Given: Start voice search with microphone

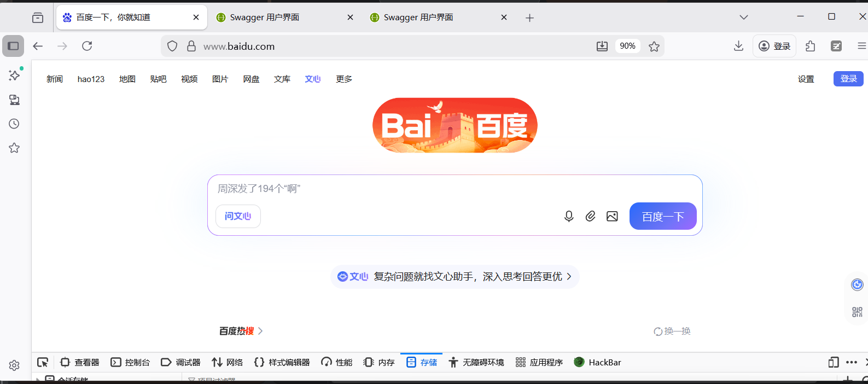Looking at the screenshot, I should pyautogui.click(x=569, y=216).
